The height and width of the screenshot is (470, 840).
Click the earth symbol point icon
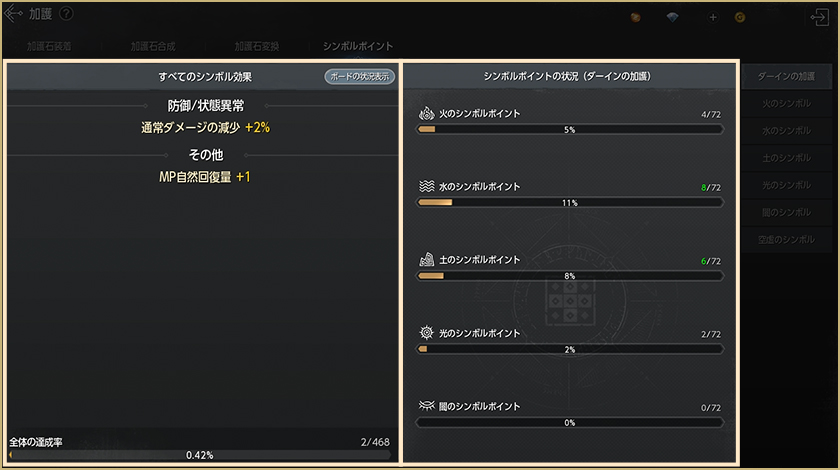pyautogui.click(x=426, y=259)
